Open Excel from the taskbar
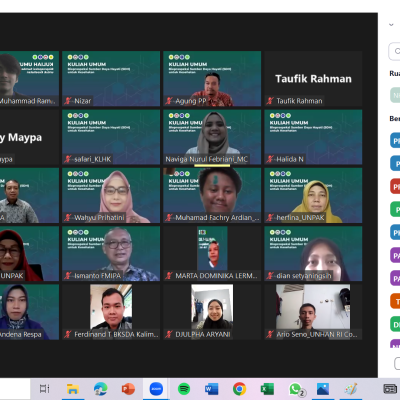This screenshot has height=400, width=400. pos(267,389)
